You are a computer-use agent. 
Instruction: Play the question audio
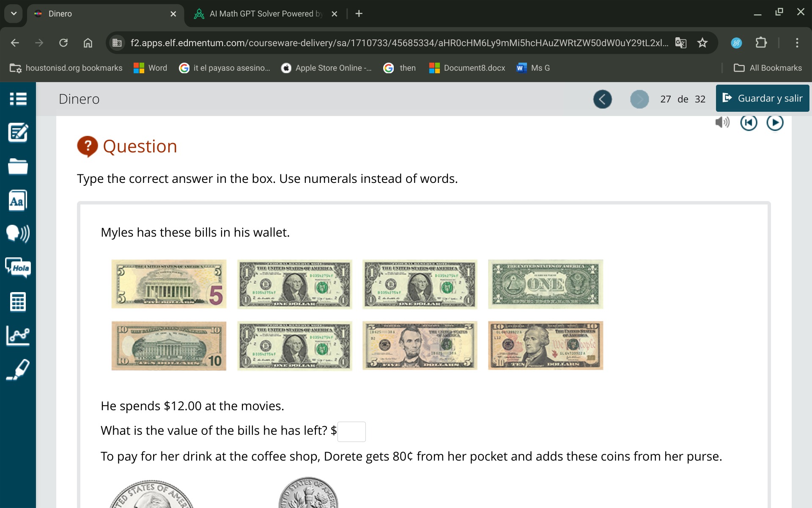(x=775, y=122)
